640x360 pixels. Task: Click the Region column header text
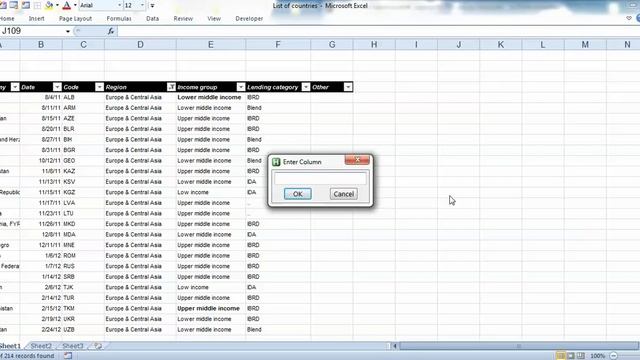116,87
